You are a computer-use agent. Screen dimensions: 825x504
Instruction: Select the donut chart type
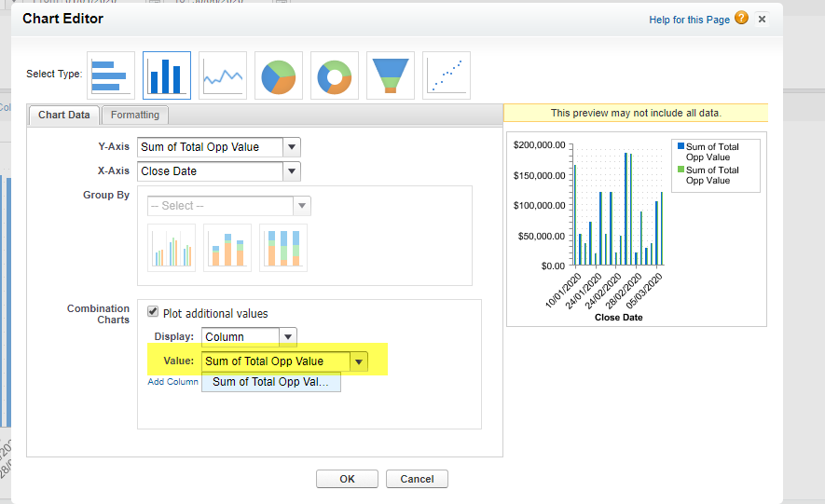(x=335, y=75)
